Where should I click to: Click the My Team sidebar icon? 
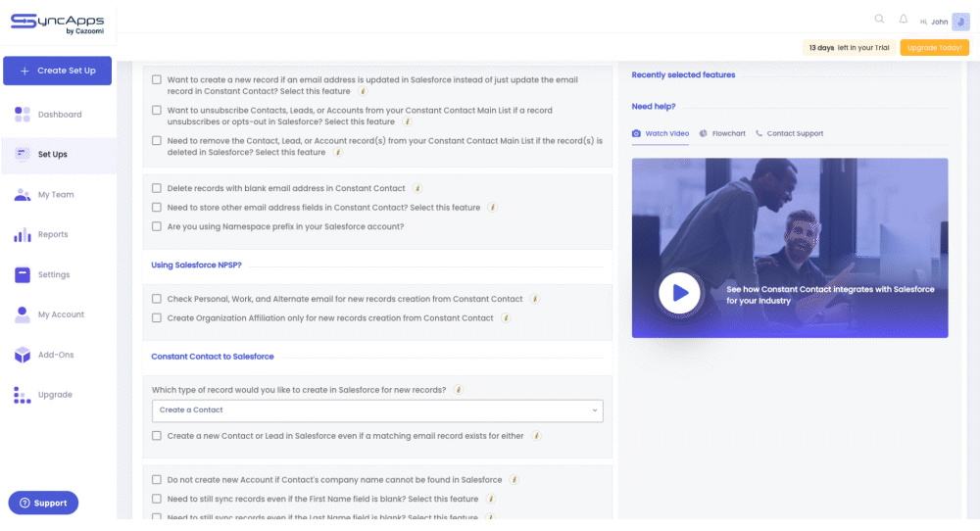[23, 194]
